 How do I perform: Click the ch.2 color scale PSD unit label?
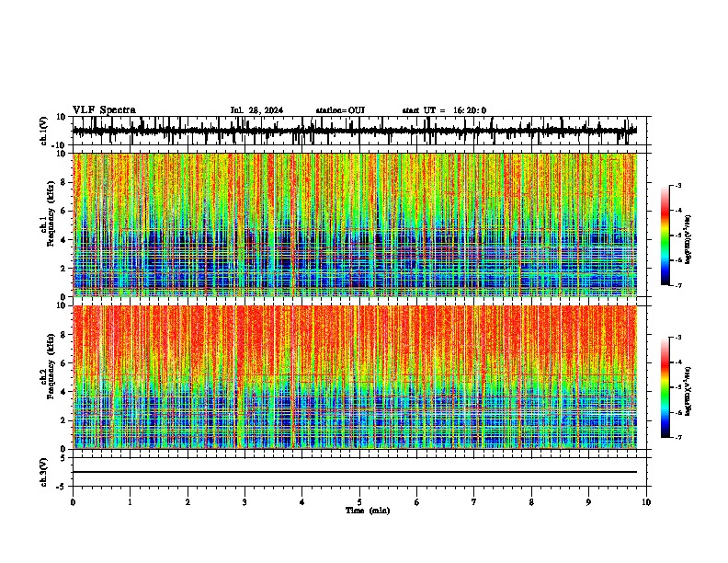tap(688, 392)
